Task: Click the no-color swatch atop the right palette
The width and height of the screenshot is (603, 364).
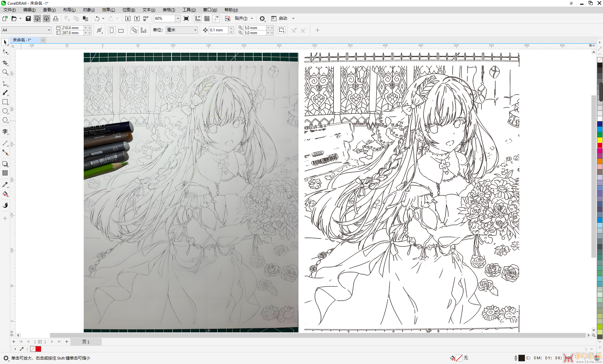Action: pyautogui.click(x=600, y=60)
